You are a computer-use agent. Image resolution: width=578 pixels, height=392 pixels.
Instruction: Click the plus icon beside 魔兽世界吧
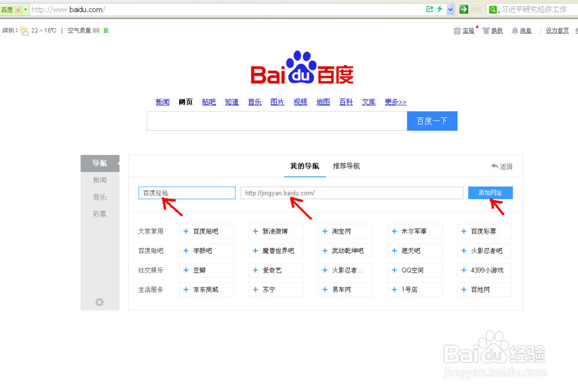(x=255, y=251)
